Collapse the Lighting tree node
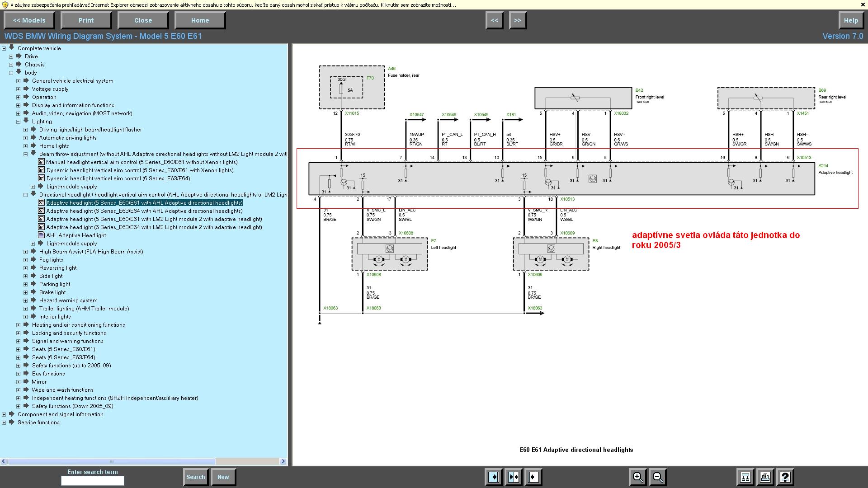868x488 pixels. pos(19,122)
